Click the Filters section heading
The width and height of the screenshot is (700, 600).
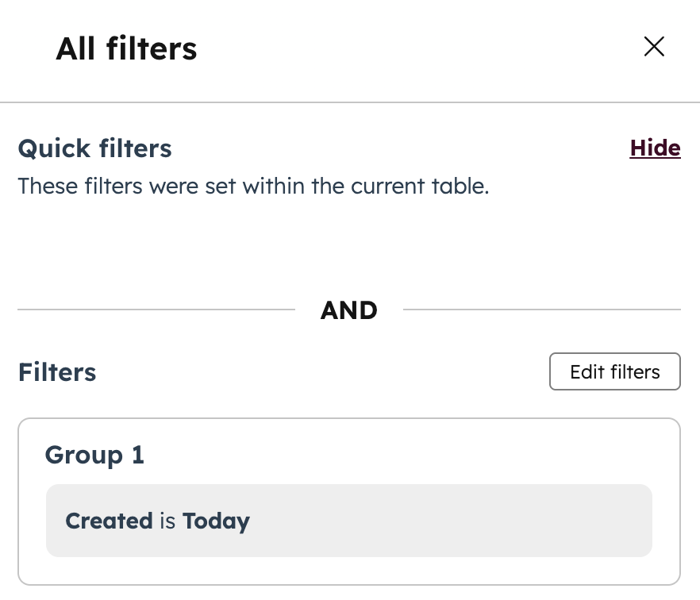[56, 371]
